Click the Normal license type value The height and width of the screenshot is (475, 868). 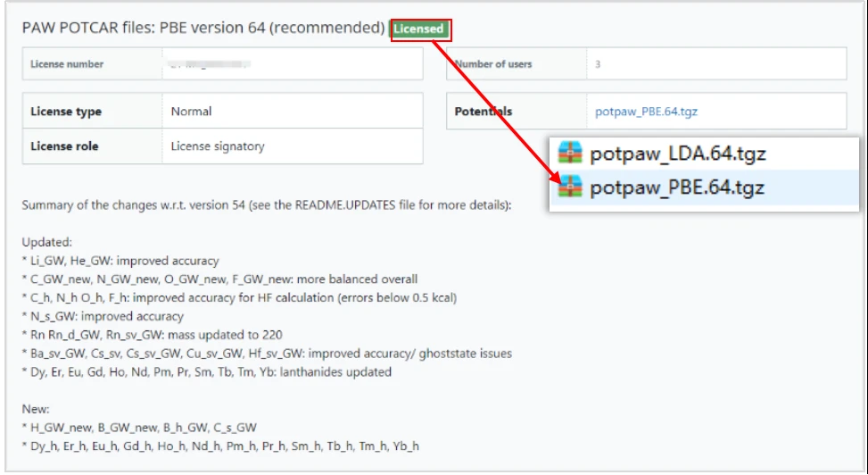point(191,112)
